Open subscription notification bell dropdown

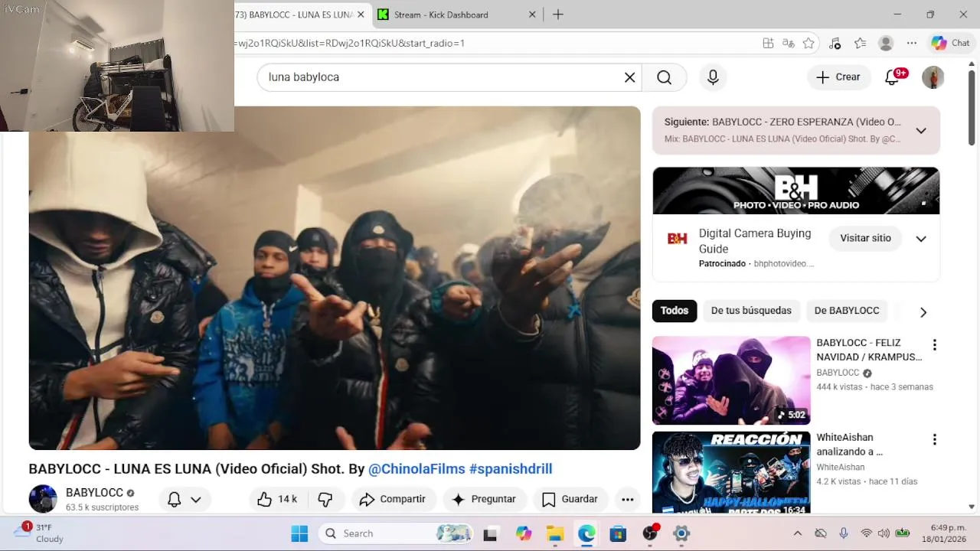tap(185, 499)
